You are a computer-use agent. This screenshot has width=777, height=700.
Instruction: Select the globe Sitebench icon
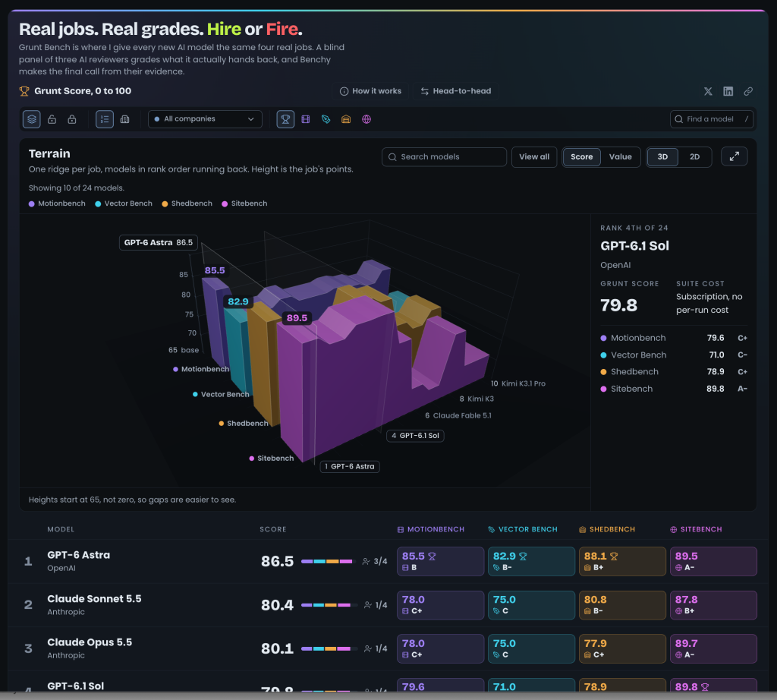tap(366, 119)
